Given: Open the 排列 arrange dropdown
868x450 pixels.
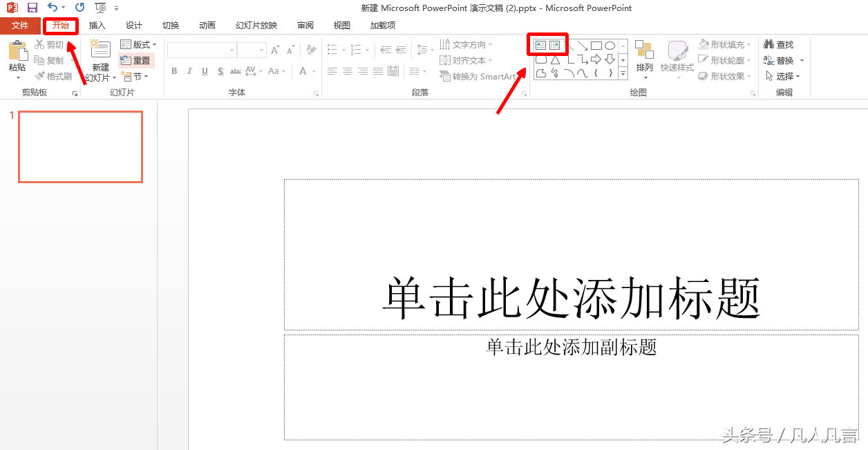Looking at the screenshot, I should coord(644,58).
